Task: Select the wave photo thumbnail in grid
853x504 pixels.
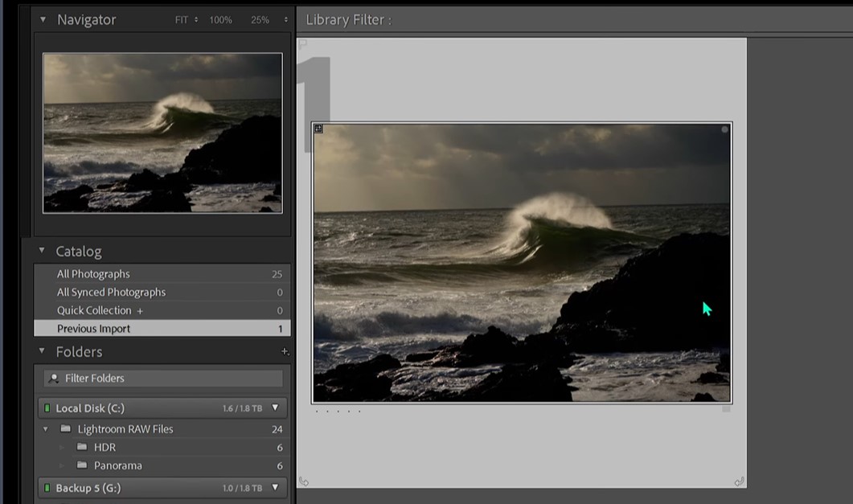Action: pyautogui.click(x=522, y=263)
